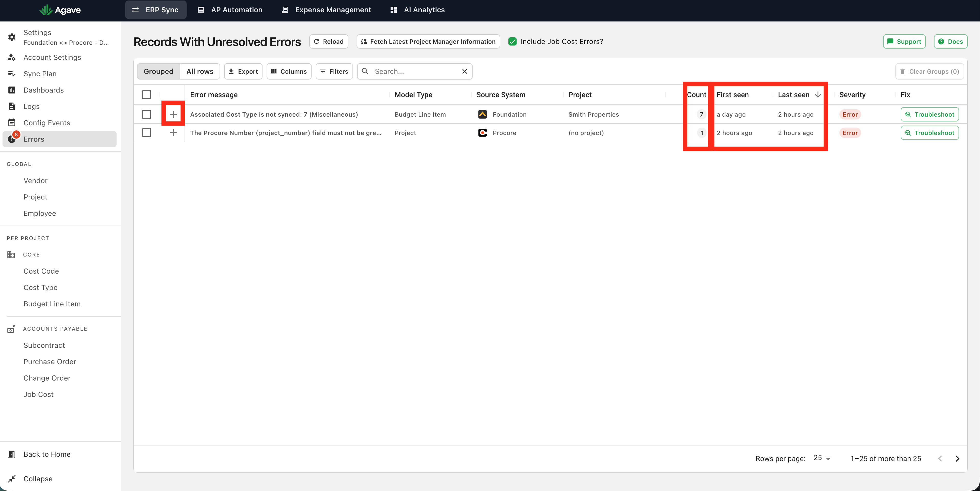
Task: Click the Sync Plan list icon
Action: [12, 74]
